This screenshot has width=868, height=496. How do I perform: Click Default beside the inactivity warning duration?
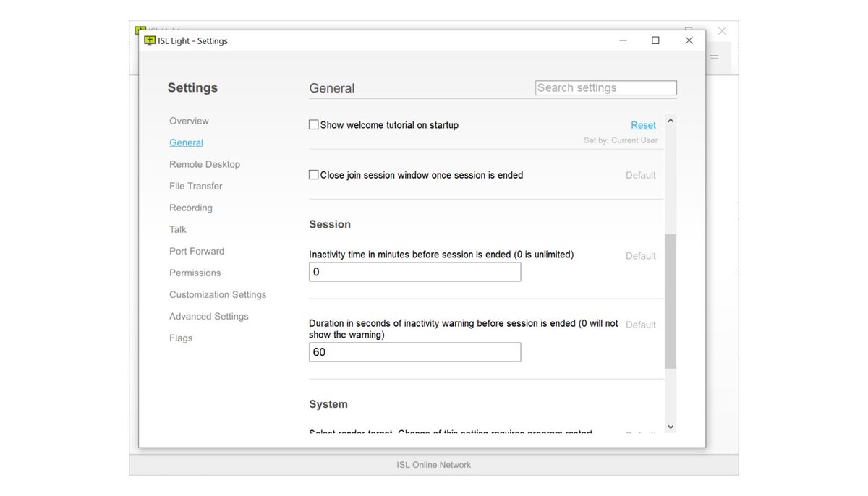pos(640,324)
